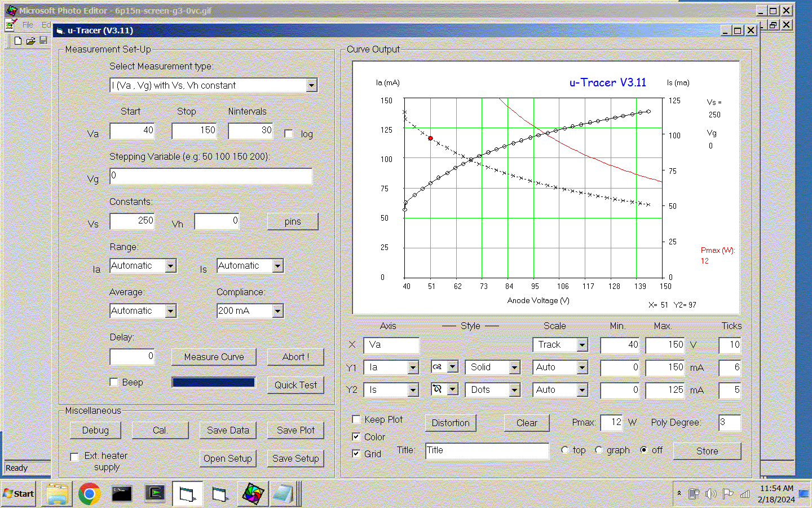
Task: Uncheck the Color checkbox
Action: (x=356, y=437)
